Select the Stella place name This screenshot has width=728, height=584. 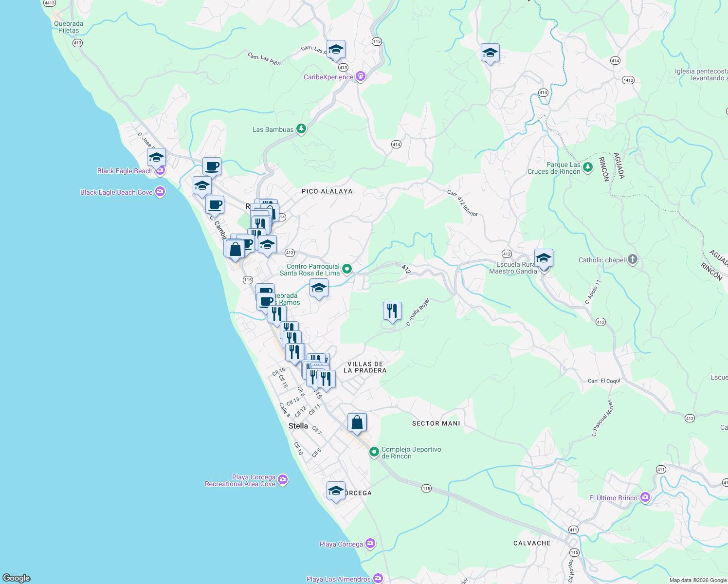point(297,426)
